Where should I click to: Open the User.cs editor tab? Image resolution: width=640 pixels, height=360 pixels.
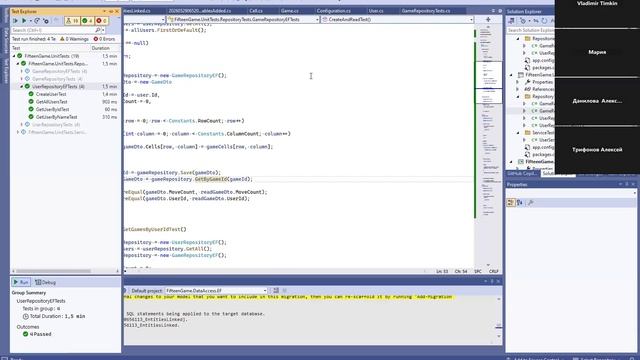376,11
